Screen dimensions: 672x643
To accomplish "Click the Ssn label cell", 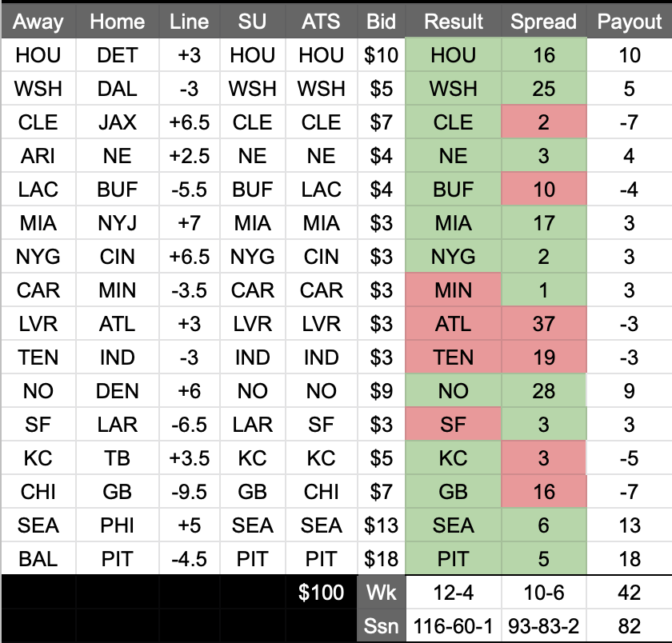I will 381,625.
